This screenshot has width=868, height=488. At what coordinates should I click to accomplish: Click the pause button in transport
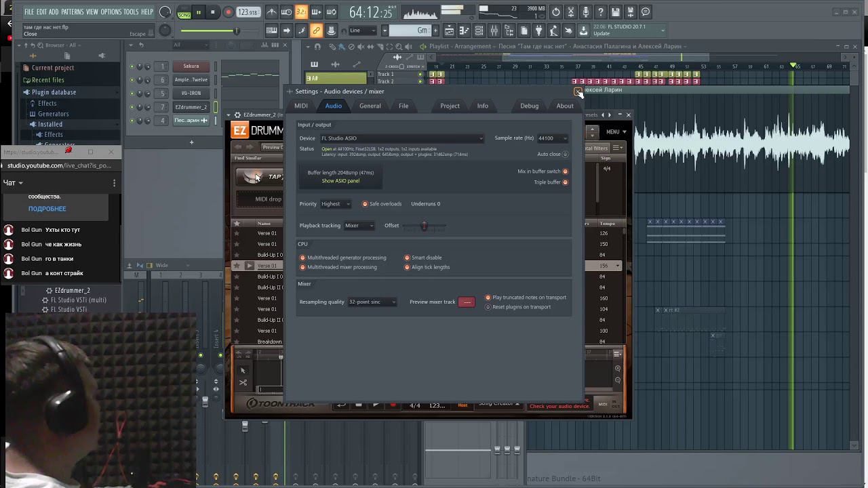pyautogui.click(x=199, y=12)
